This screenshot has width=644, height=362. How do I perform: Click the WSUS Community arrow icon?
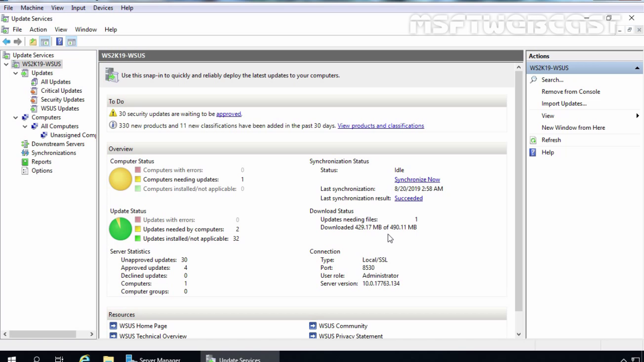(x=313, y=326)
